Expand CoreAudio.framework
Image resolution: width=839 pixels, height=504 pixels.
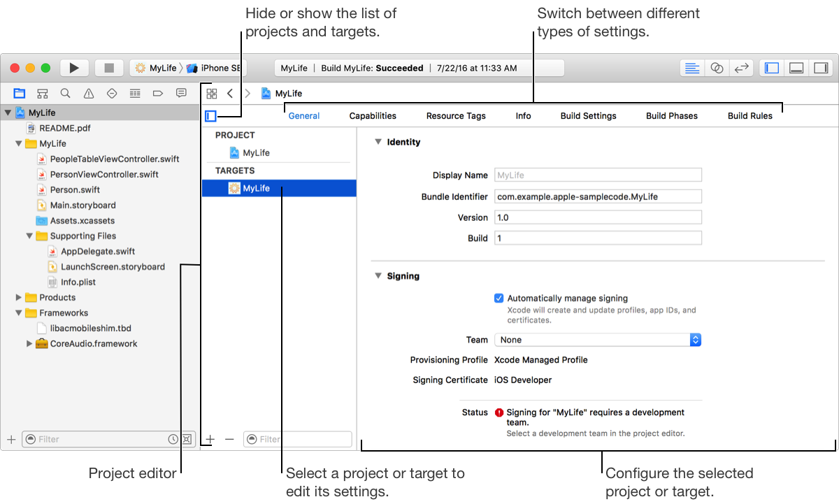point(29,343)
